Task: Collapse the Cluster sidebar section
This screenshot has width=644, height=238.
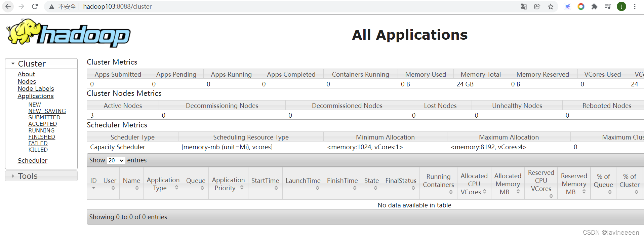Action: (x=13, y=64)
